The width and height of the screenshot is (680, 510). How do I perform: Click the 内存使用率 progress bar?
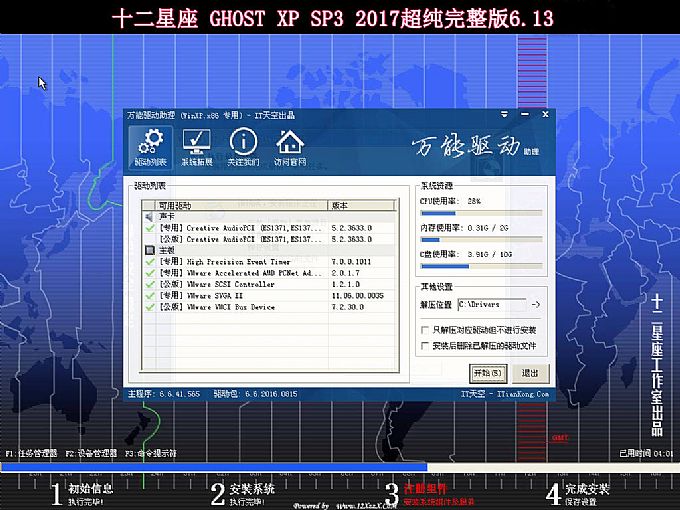point(481,239)
